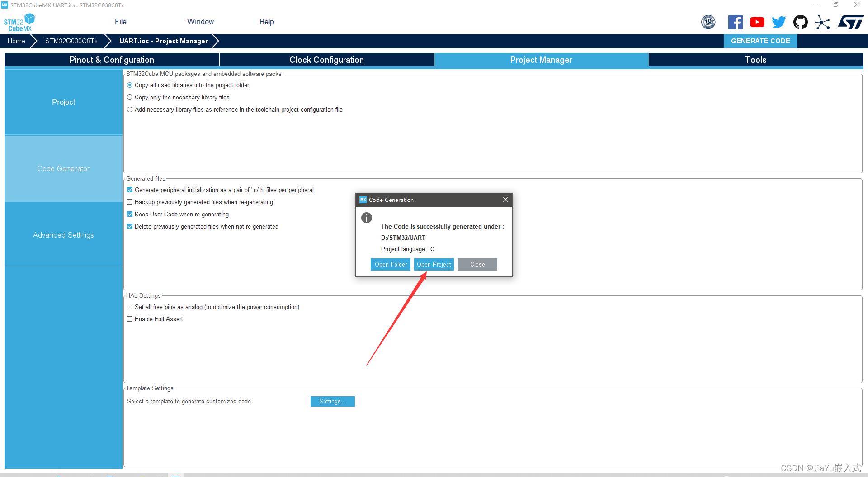The height and width of the screenshot is (477, 868).
Task: Click the 'D:/STM32/UART' path text
Action: coord(403,238)
